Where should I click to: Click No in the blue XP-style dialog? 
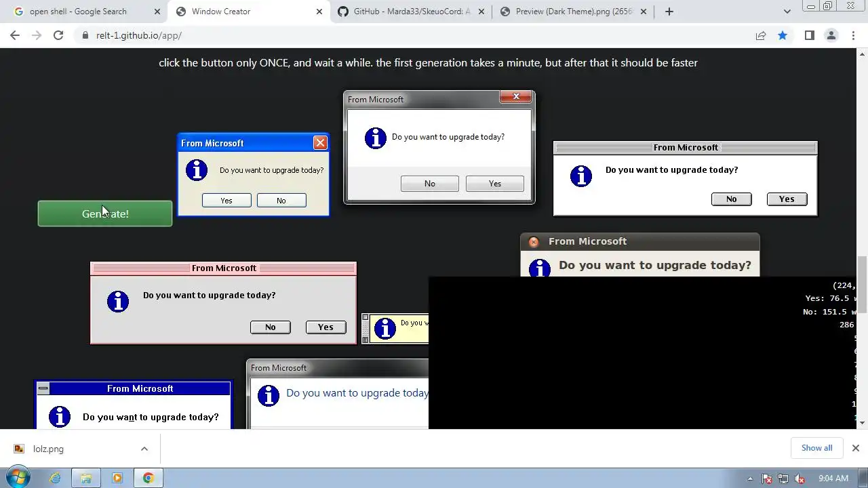[x=281, y=201]
